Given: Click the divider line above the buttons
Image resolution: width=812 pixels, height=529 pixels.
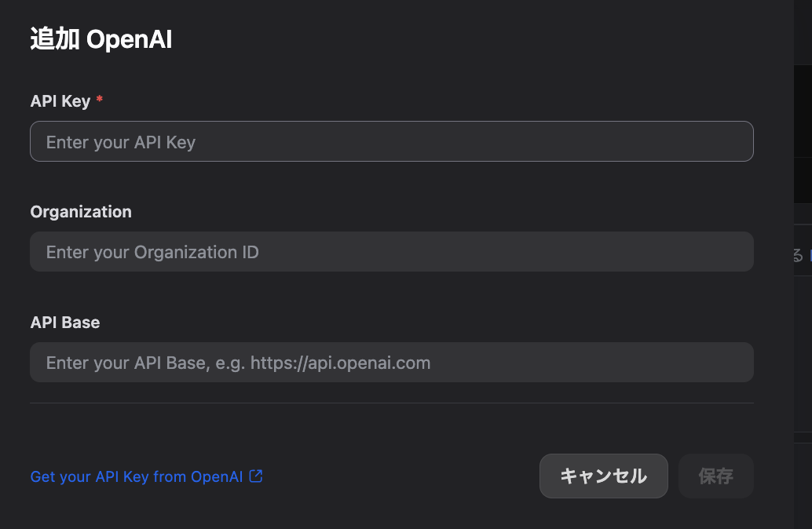Looking at the screenshot, I should coord(392,404).
